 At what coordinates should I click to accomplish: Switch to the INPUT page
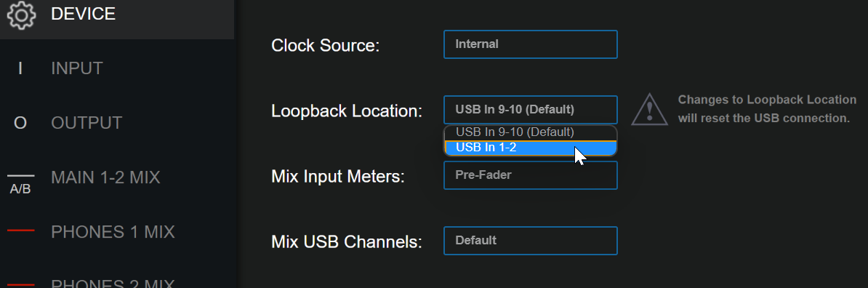click(x=77, y=68)
